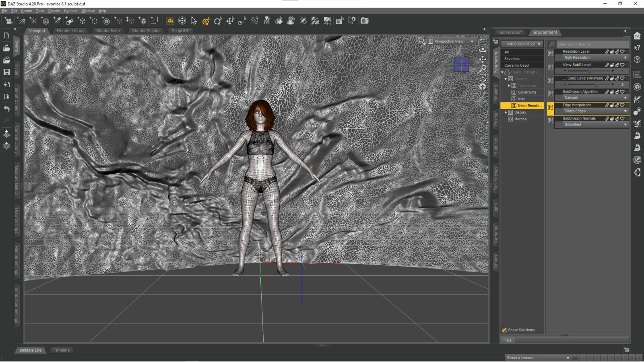
Task: Select the Favorites filter in Parameters
Action: pyautogui.click(x=522, y=59)
